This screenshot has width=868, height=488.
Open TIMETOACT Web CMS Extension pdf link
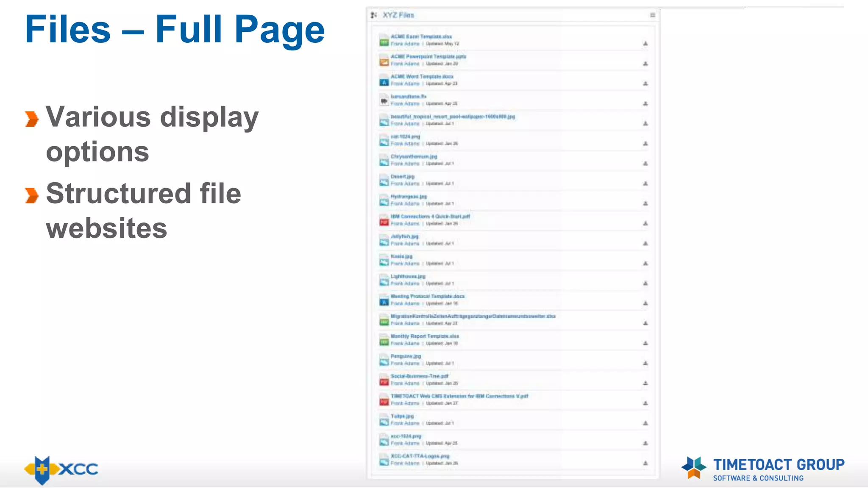click(x=459, y=396)
